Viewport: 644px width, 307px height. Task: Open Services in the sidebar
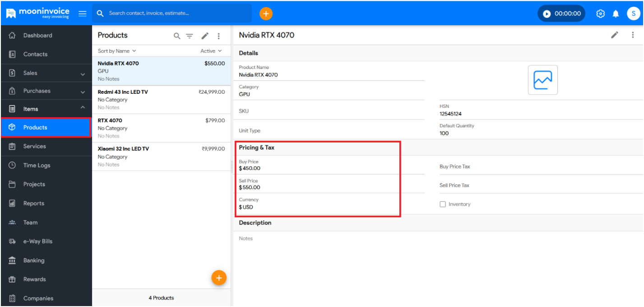pyautogui.click(x=46, y=147)
